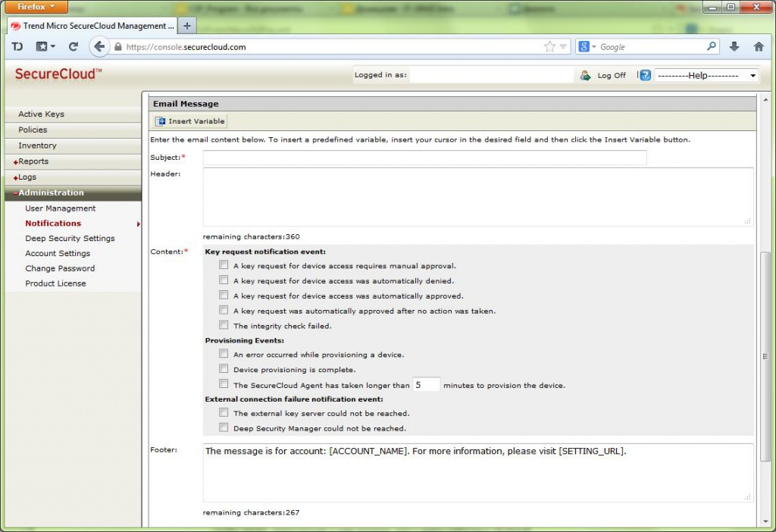
Task: Open a new tab with plus icon
Action: 186,26
